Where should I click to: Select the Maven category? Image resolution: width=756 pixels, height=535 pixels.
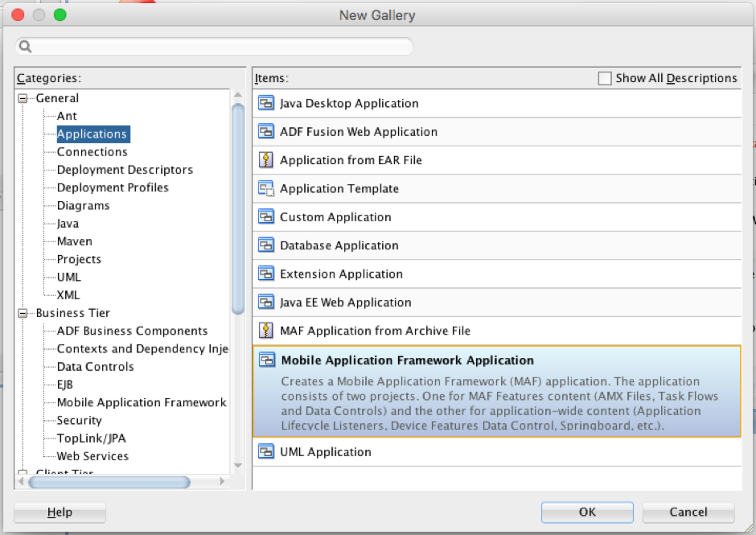(74, 241)
